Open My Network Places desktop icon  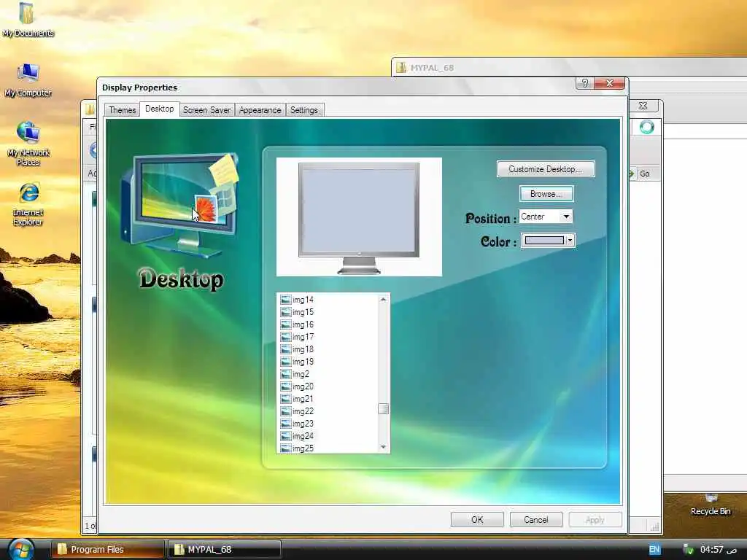pos(28,143)
